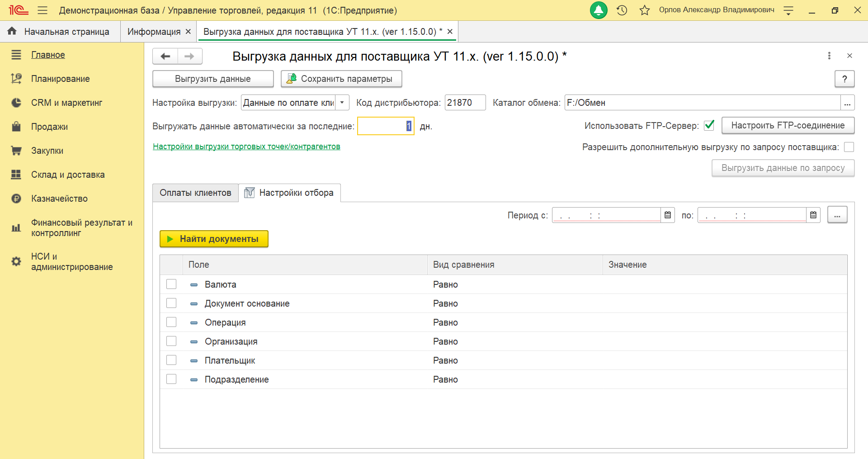Check the Организация filter row
Screen dimensions: 868x459
[171, 341]
